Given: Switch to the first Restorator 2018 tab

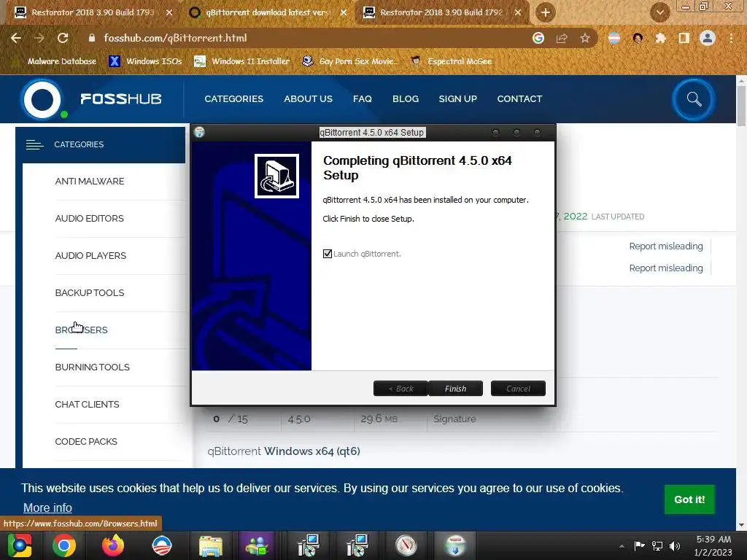Looking at the screenshot, I should [x=92, y=12].
